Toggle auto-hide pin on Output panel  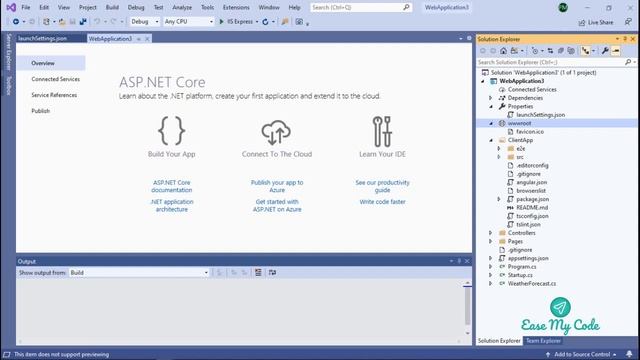[x=459, y=261]
